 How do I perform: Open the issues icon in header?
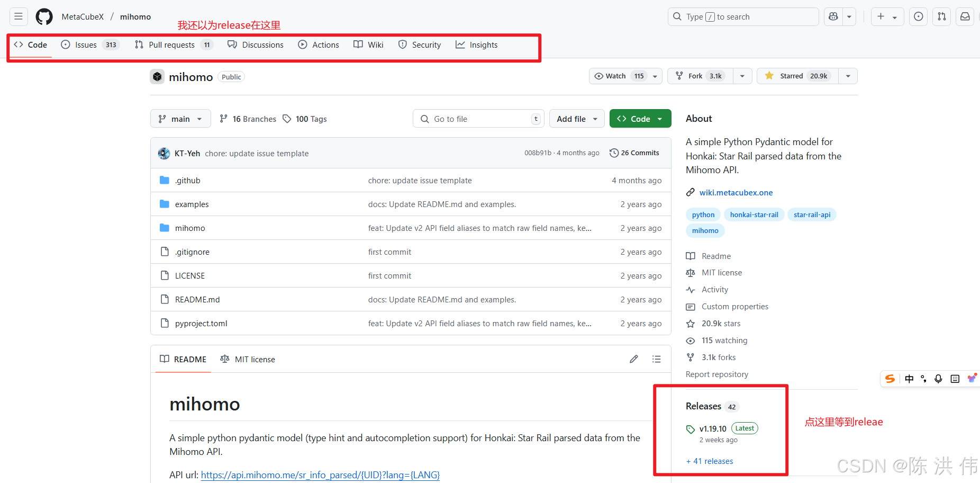pyautogui.click(x=919, y=16)
